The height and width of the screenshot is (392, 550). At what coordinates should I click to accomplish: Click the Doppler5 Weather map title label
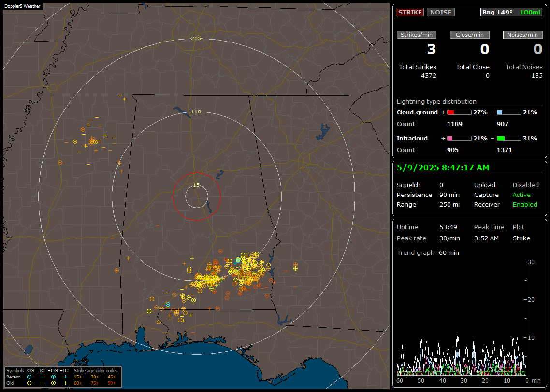pos(22,6)
